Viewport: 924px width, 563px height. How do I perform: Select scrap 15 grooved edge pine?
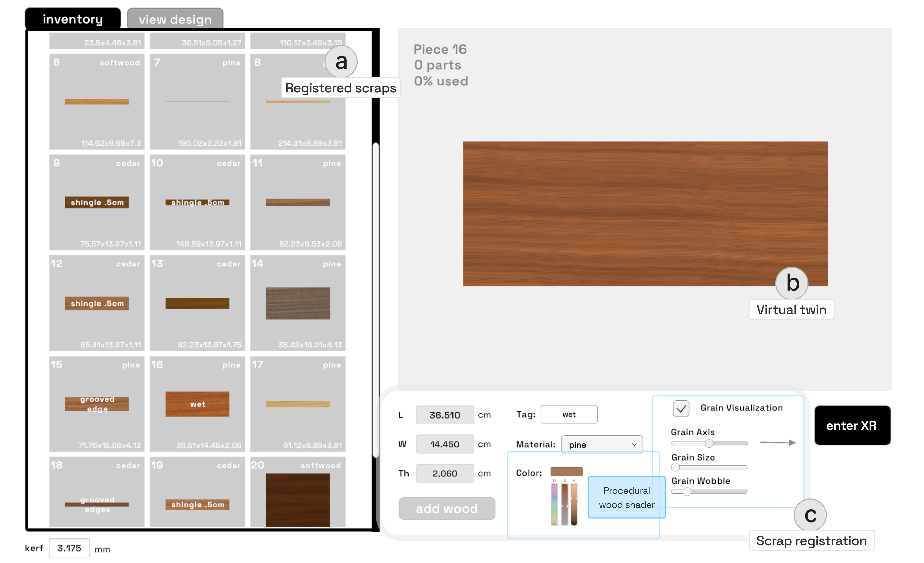[97, 404]
